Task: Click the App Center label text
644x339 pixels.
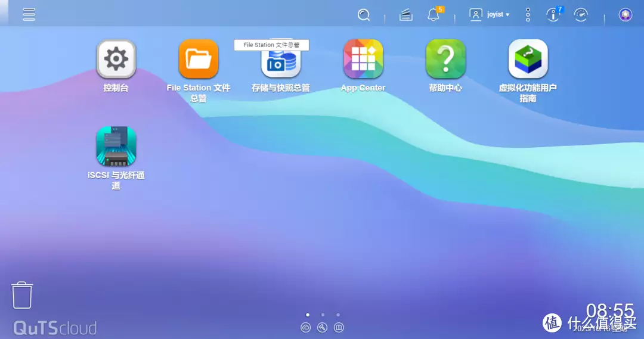Action: point(363,88)
